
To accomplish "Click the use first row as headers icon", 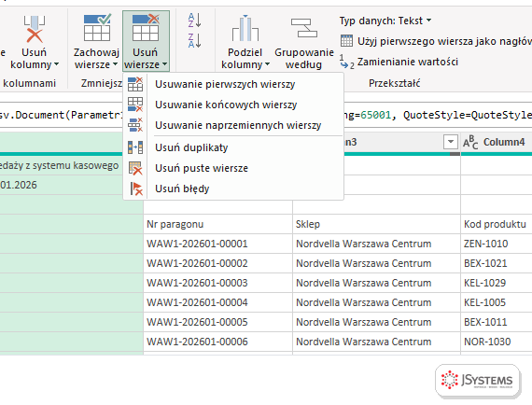I will (346, 41).
